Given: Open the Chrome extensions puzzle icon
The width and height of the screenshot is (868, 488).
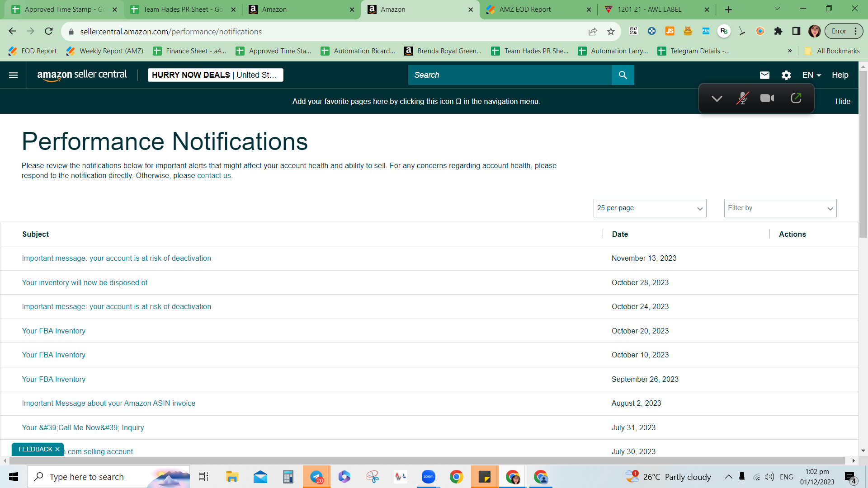Looking at the screenshot, I should coord(778,31).
